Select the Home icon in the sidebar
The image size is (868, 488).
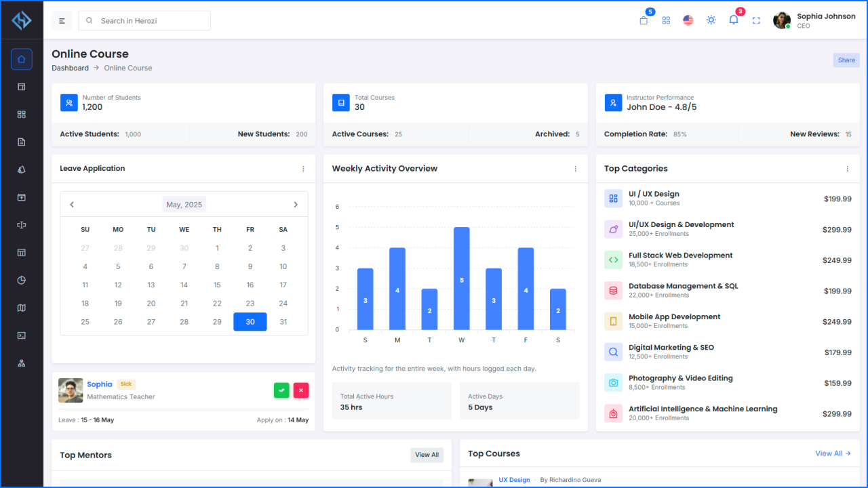21,59
